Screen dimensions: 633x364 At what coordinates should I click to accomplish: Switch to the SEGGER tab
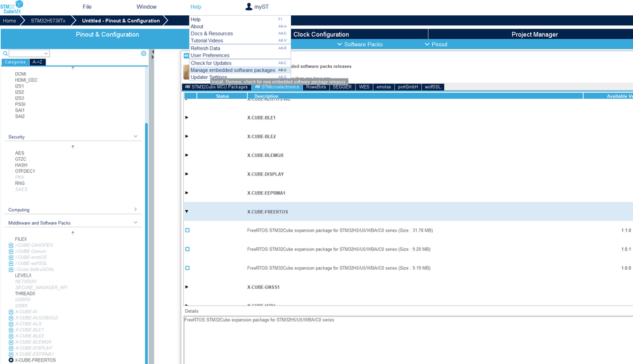[x=342, y=87]
